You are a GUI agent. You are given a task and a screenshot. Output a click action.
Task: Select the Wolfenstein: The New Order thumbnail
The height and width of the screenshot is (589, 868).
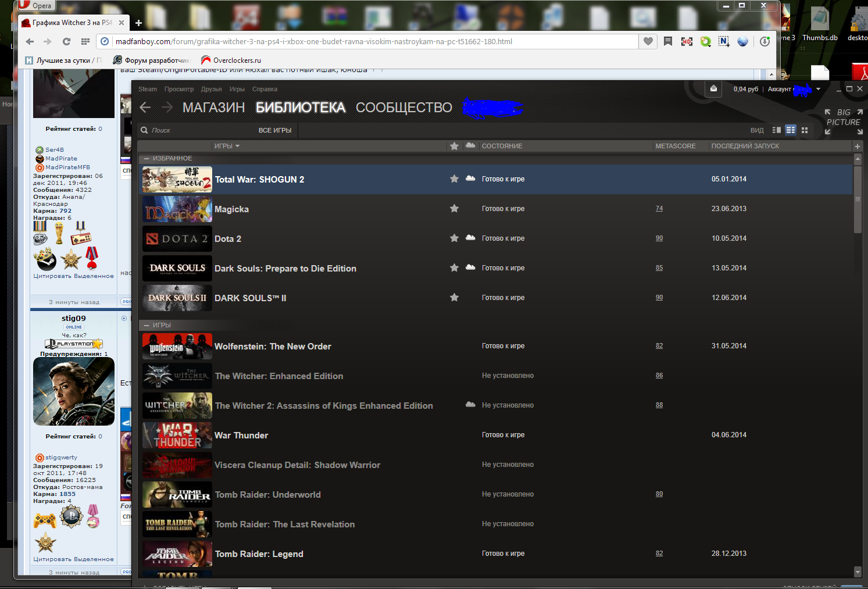(x=177, y=347)
